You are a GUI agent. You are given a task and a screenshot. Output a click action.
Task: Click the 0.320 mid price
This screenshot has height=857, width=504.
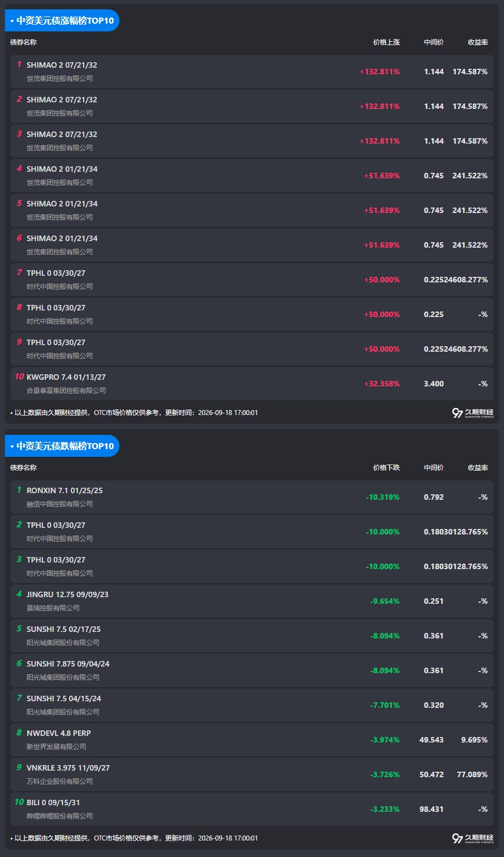click(x=434, y=705)
